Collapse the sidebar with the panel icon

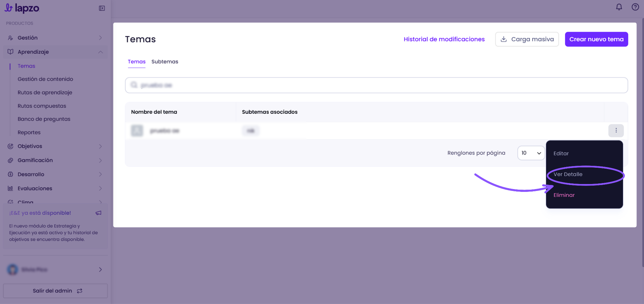[102, 8]
